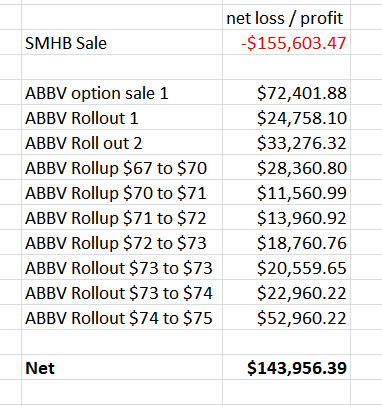382x406 pixels.
Task: Click ABBV Rollup $70 to $71 cell
Action: pyautogui.click(x=122, y=192)
